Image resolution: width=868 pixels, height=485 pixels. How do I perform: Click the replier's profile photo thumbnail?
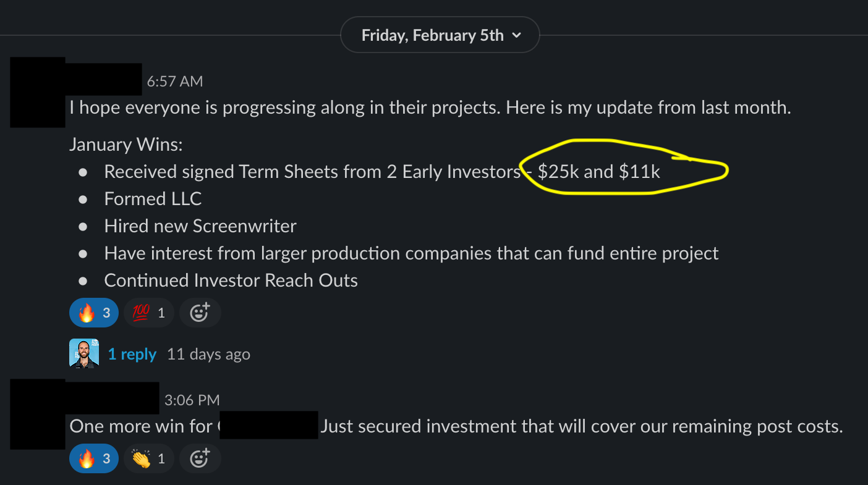coord(84,354)
